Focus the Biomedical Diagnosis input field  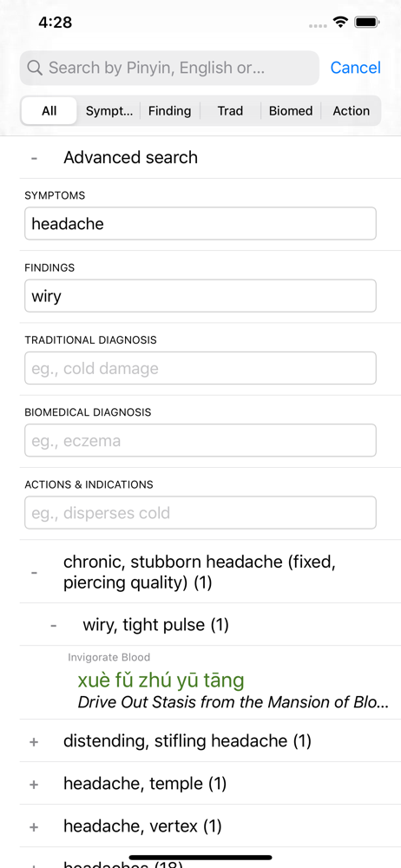click(200, 441)
